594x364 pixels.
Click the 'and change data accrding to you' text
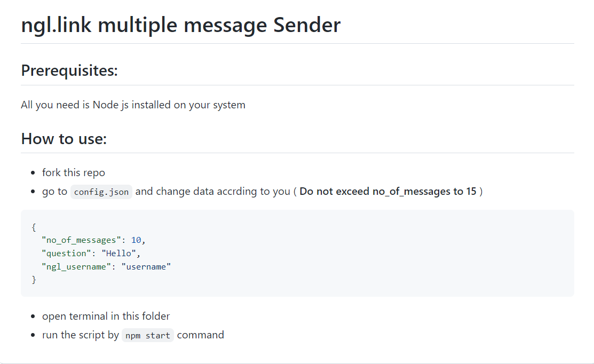(212, 191)
